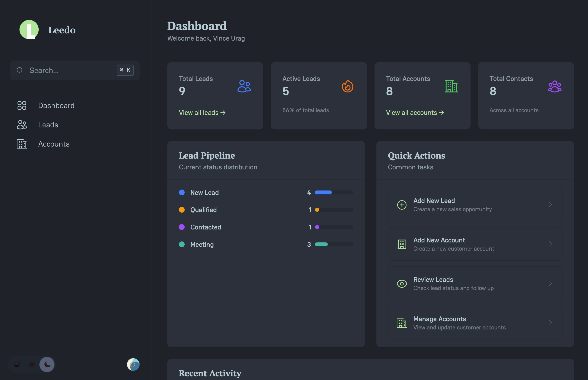Click the Total Contacts people icon
This screenshot has width=588, height=380.
point(555,87)
